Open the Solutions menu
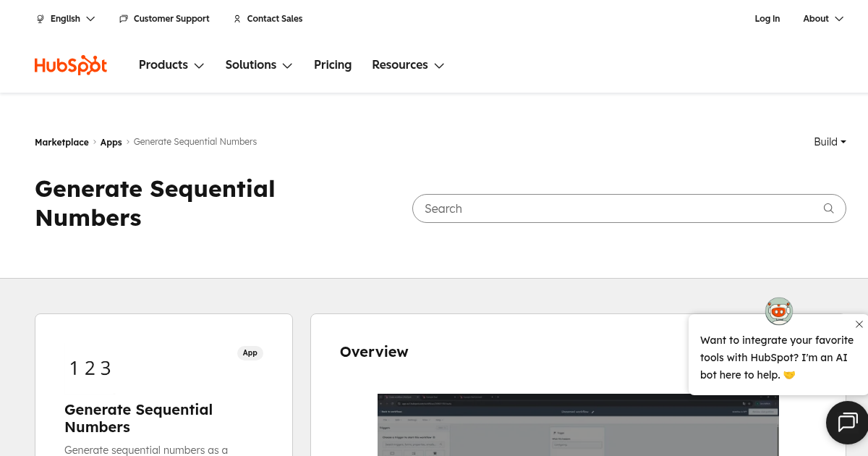The width and height of the screenshot is (868, 456). pyautogui.click(x=259, y=65)
